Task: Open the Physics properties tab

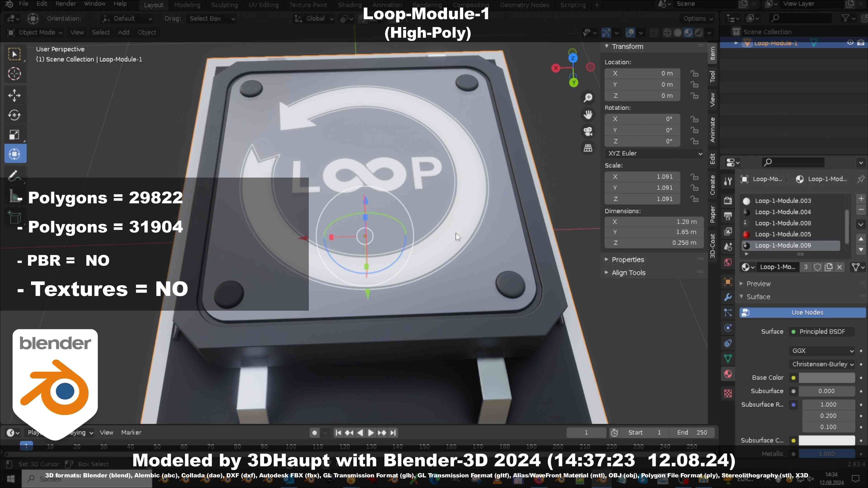Action: pyautogui.click(x=728, y=328)
